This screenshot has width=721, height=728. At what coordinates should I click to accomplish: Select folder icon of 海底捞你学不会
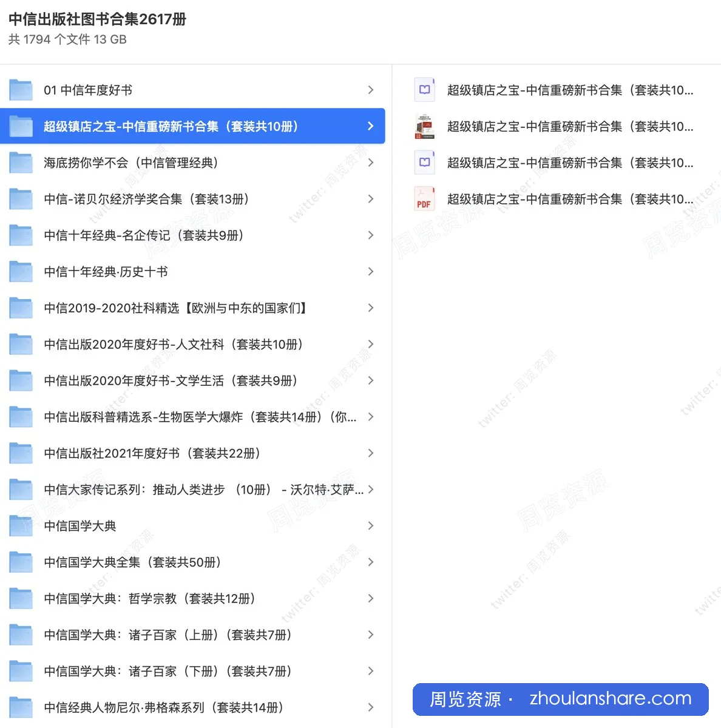(21, 163)
